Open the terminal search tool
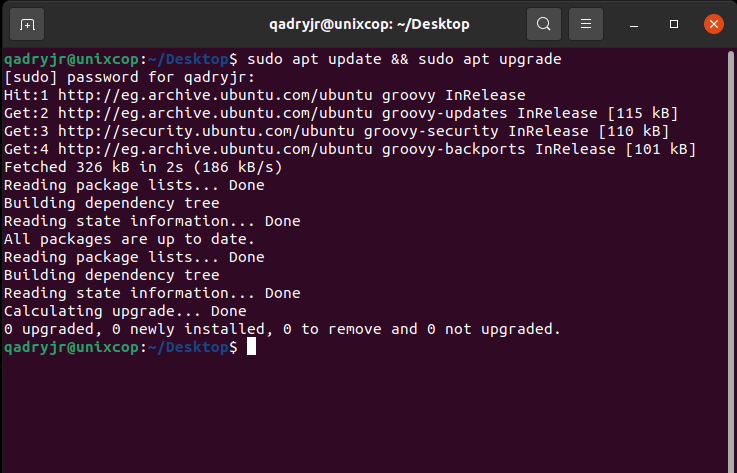The width and height of the screenshot is (737, 473). click(544, 24)
